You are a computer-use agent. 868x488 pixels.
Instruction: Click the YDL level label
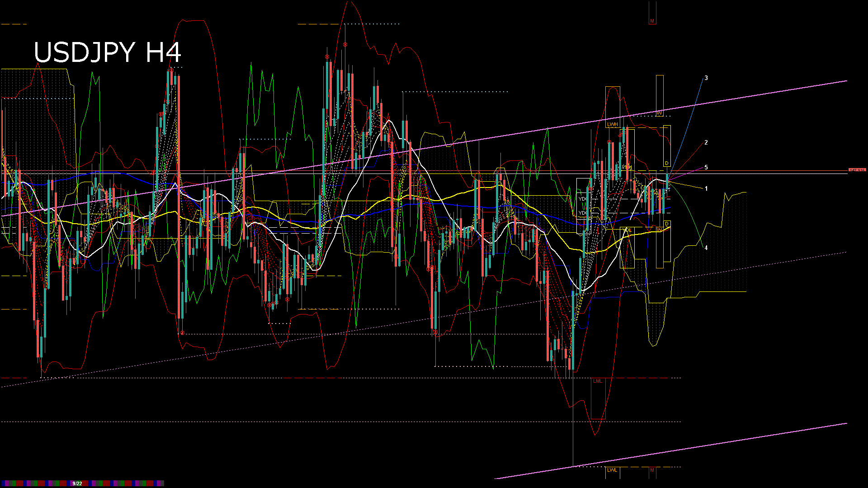pyautogui.click(x=627, y=230)
